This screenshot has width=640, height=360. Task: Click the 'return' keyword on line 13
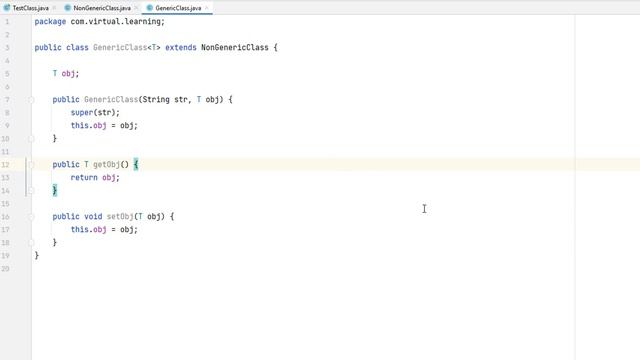coord(84,178)
